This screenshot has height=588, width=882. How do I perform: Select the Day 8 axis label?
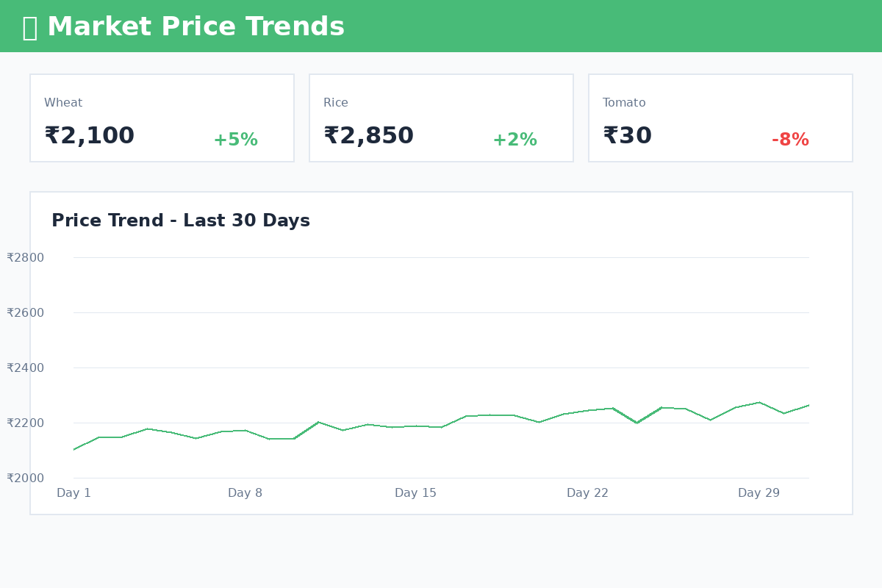[x=245, y=493]
